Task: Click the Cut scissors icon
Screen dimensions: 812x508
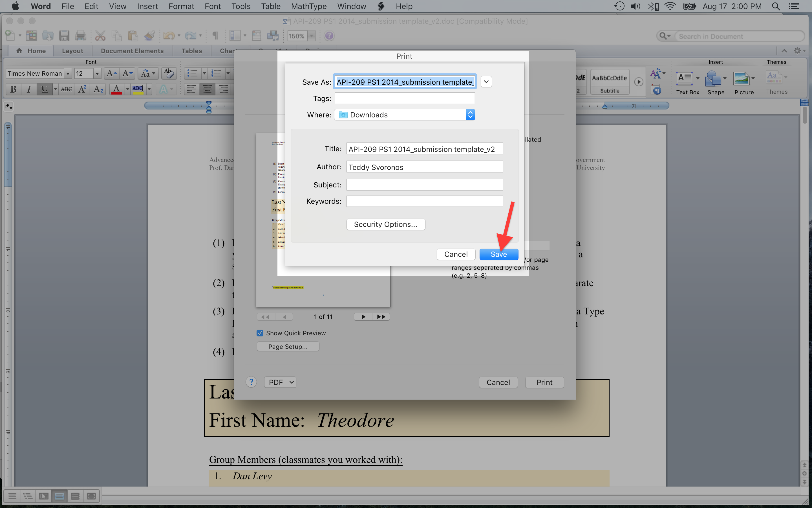Action: coord(100,36)
